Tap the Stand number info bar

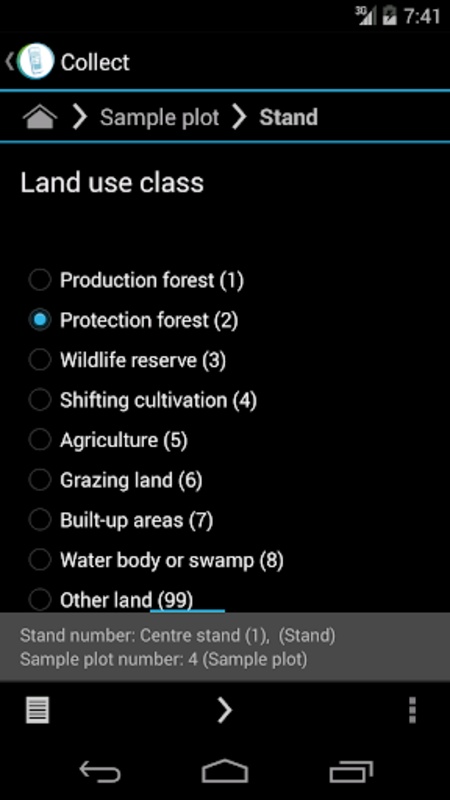225,647
